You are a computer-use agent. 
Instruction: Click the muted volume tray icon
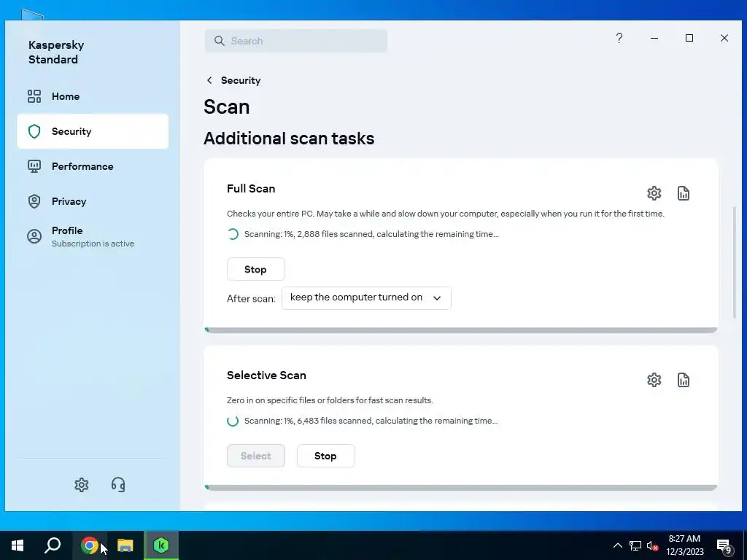pos(653,545)
